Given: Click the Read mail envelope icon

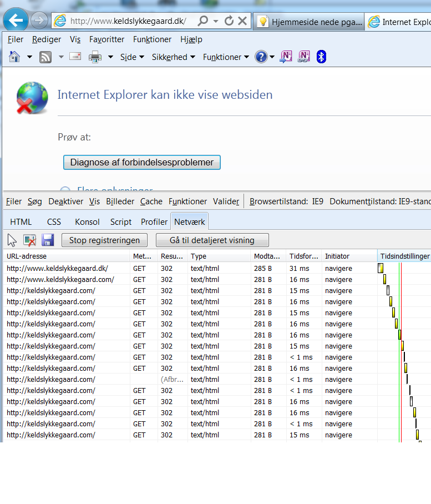Looking at the screenshot, I should [75, 57].
